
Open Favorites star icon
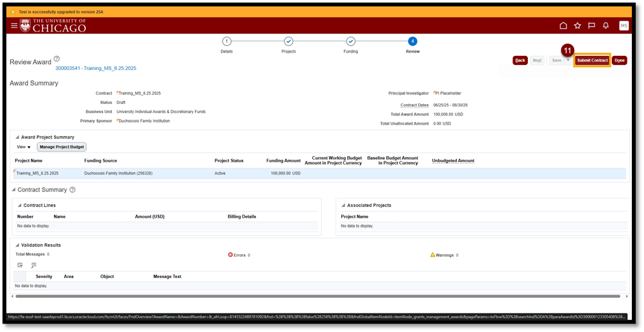pyautogui.click(x=577, y=26)
